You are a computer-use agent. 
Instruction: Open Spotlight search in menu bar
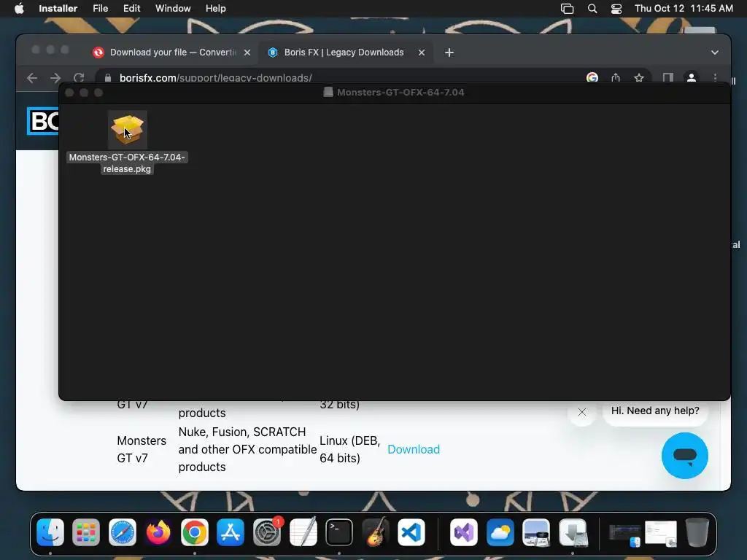[592, 9]
